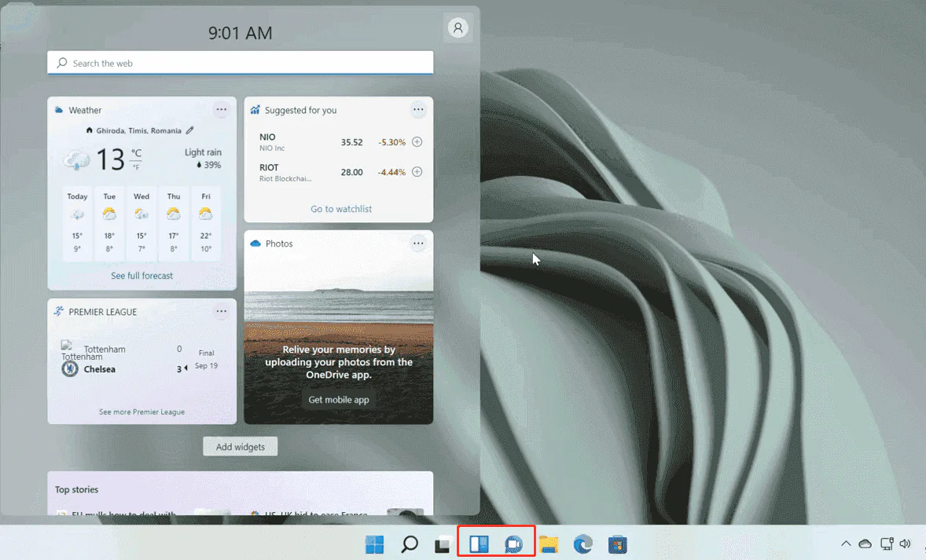Open the user profile icon in Widgets panel
The image size is (926, 560).
click(457, 27)
